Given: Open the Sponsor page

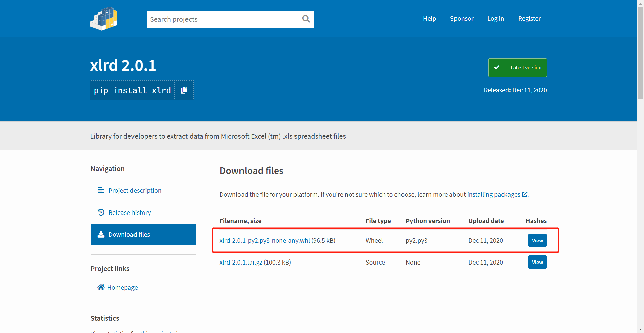Looking at the screenshot, I should (462, 18).
